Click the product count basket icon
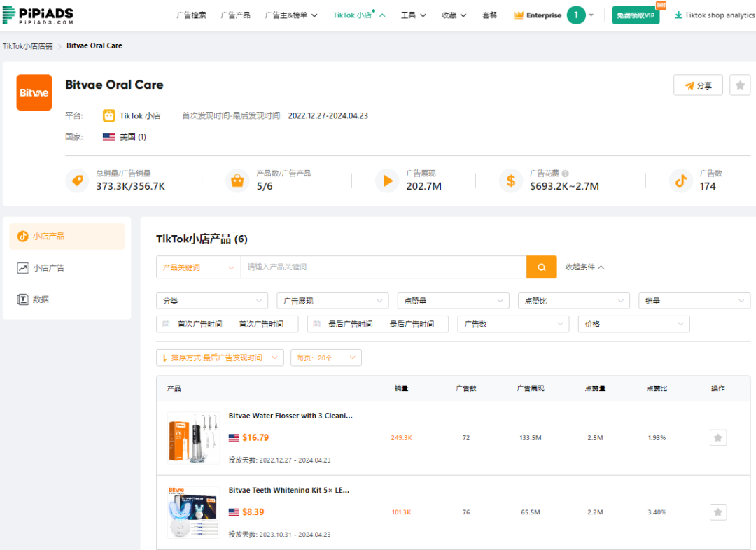Image resolution: width=756 pixels, height=550 pixels. point(237,181)
